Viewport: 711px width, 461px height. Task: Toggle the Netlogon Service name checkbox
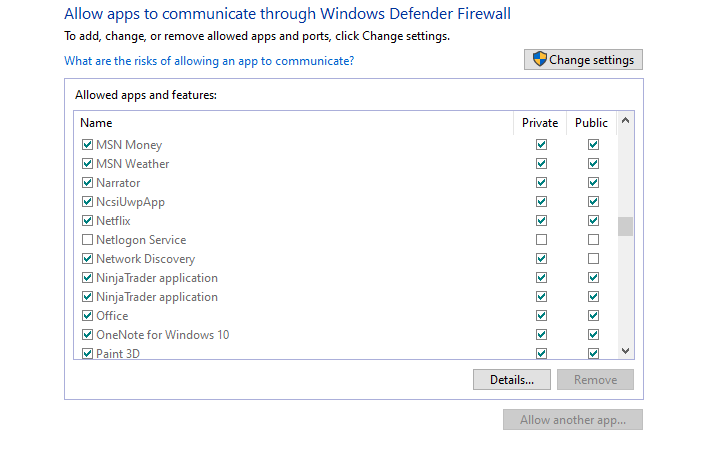88,240
